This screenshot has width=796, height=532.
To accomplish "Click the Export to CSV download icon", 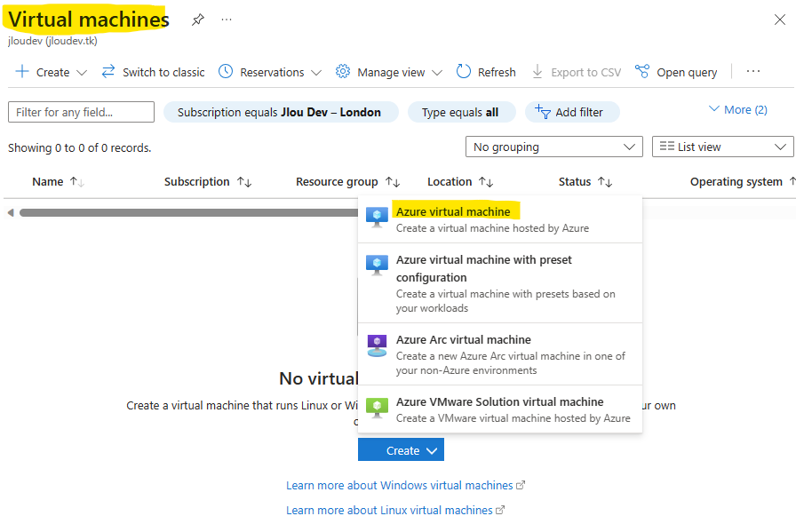I will pos(537,72).
